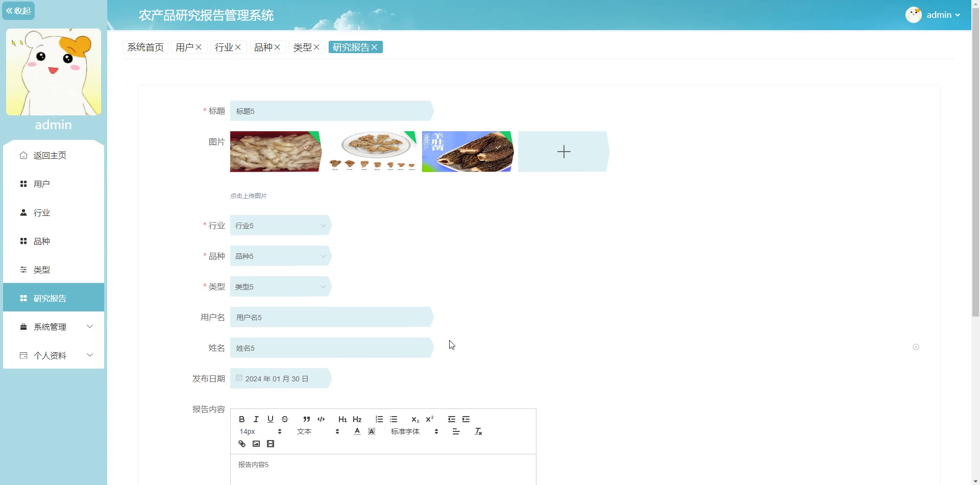Open 用户 in the sidebar menu
Screen dimensions: 980x485
tap(54, 184)
